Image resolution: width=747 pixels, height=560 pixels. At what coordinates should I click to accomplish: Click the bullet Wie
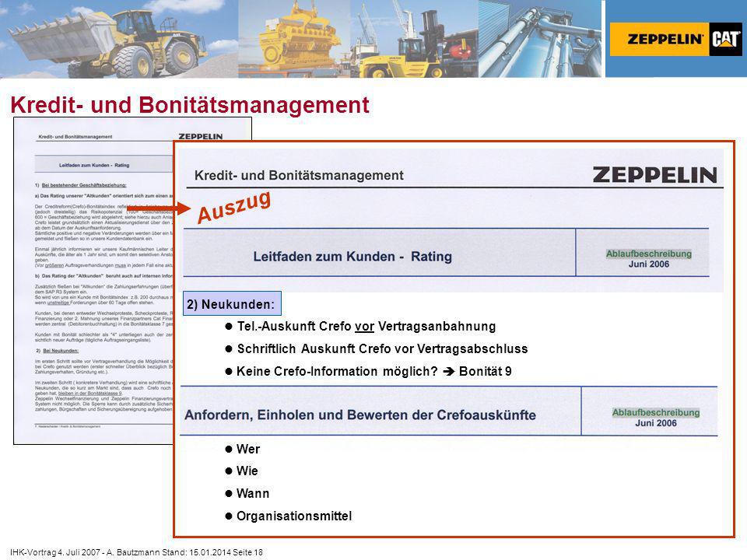pyautogui.click(x=241, y=471)
